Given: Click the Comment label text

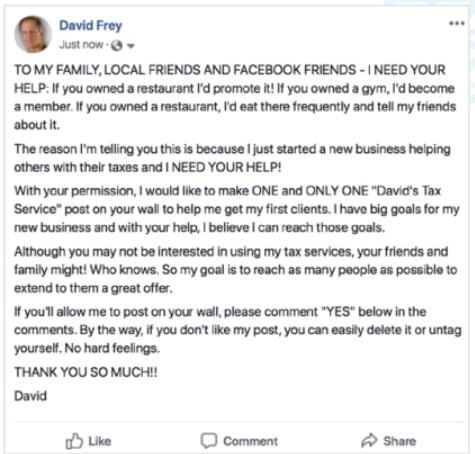Looking at the screenshot, I should (x=250, y=441).
